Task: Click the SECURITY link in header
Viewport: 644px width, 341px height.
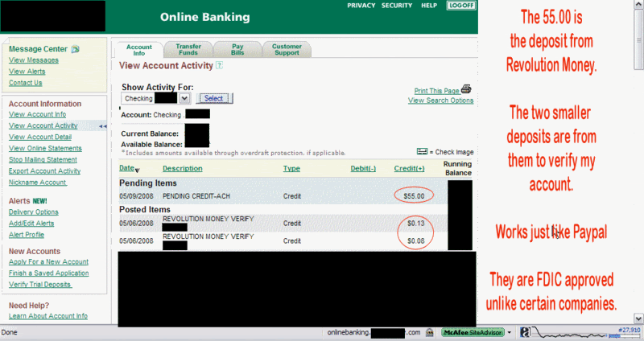Action: [397, 6]
